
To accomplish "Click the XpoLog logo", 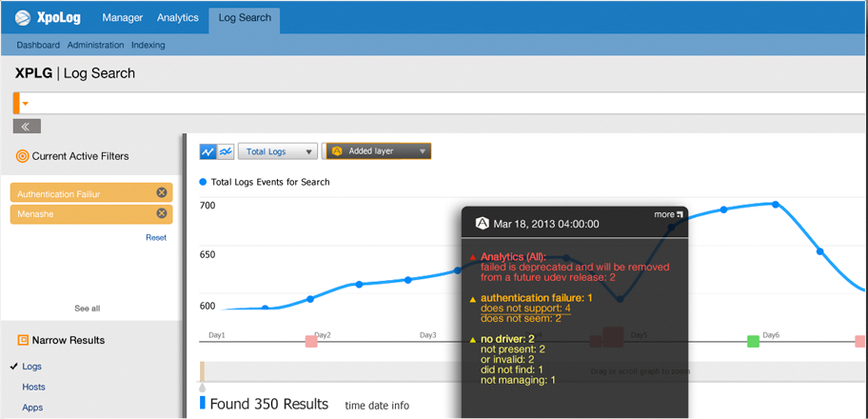I will 48,18.
